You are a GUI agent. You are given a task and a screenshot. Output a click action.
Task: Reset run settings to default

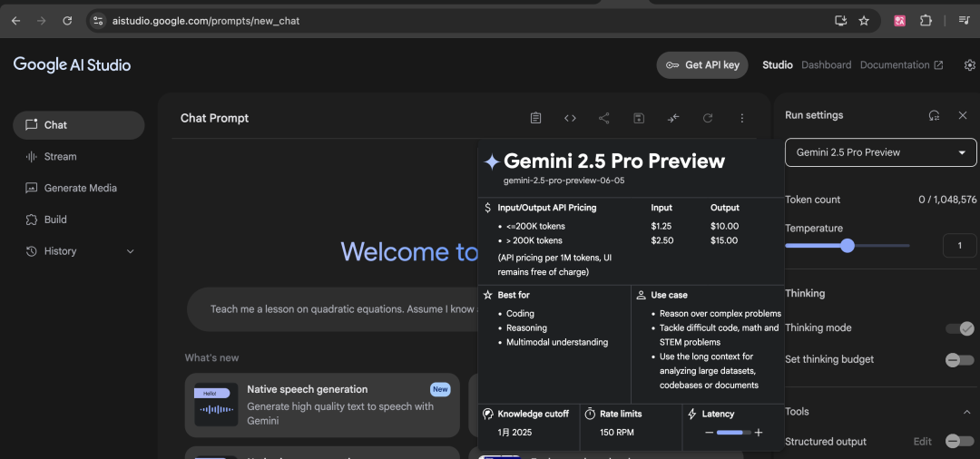tap(935, 115)
